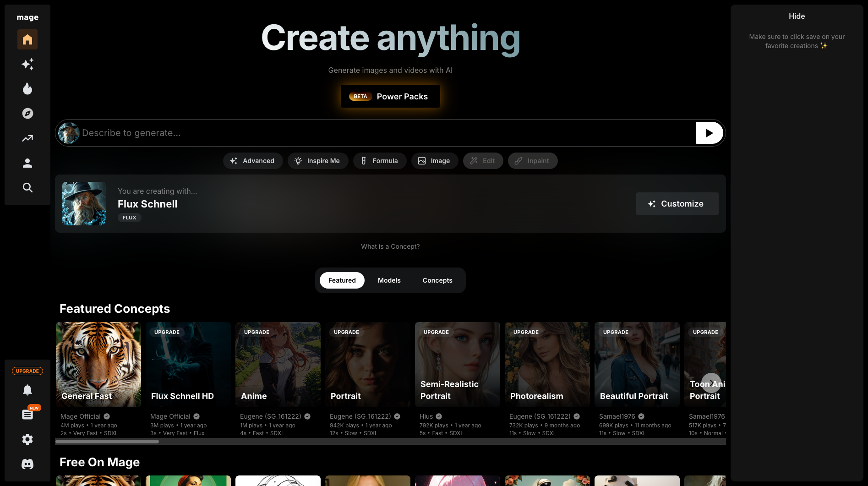Click Hide on the right panel
Screen dimensions: 868x486
coord(797,16)
